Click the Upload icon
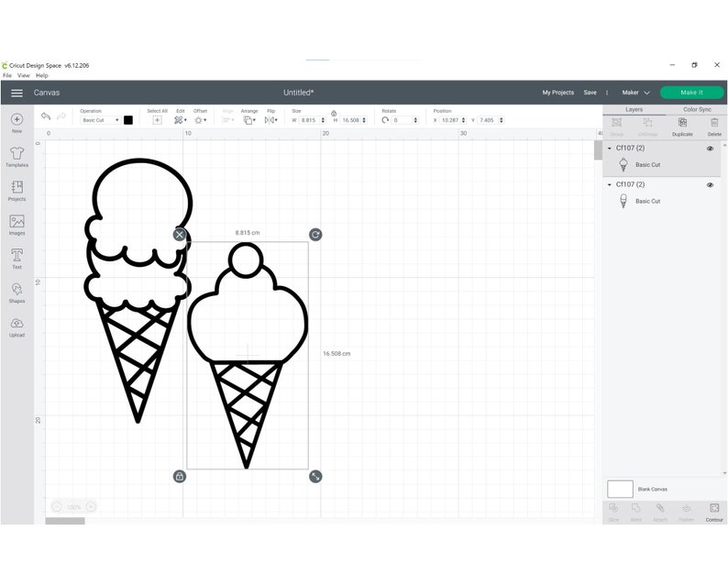The width and height of the screenshot is (728, 585). [17, 323]
